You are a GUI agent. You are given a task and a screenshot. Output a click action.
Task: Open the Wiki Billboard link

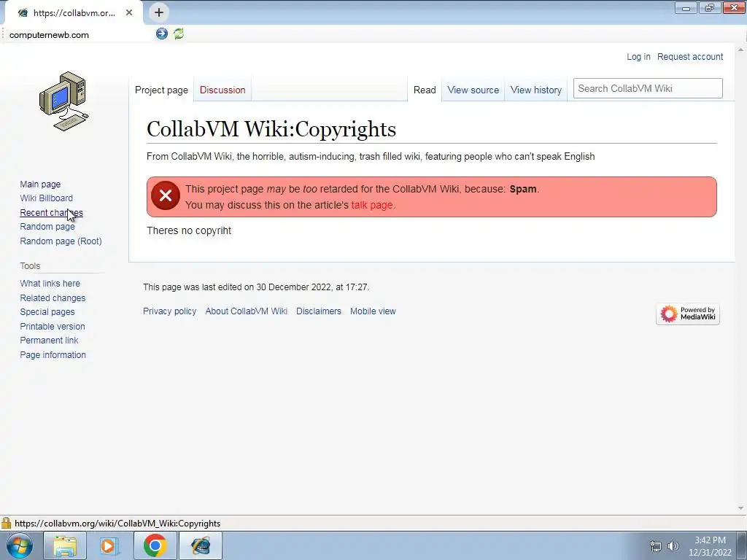46,198
